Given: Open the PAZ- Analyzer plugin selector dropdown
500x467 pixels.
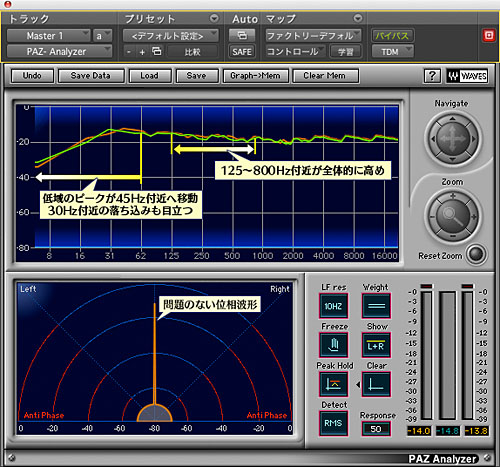Looking at the screenshot, I should [59, 51].
